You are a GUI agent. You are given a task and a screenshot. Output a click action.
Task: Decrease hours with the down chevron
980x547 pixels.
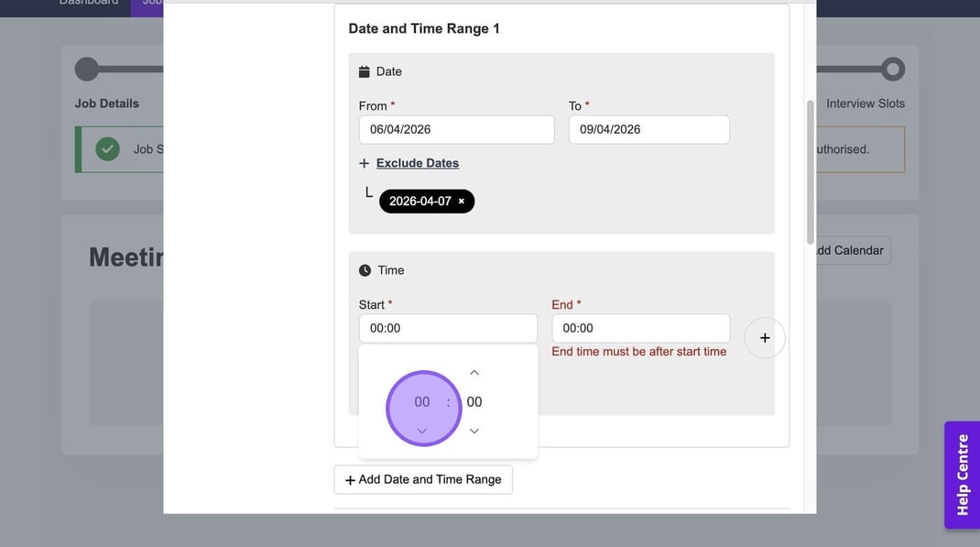coord(421,431)
